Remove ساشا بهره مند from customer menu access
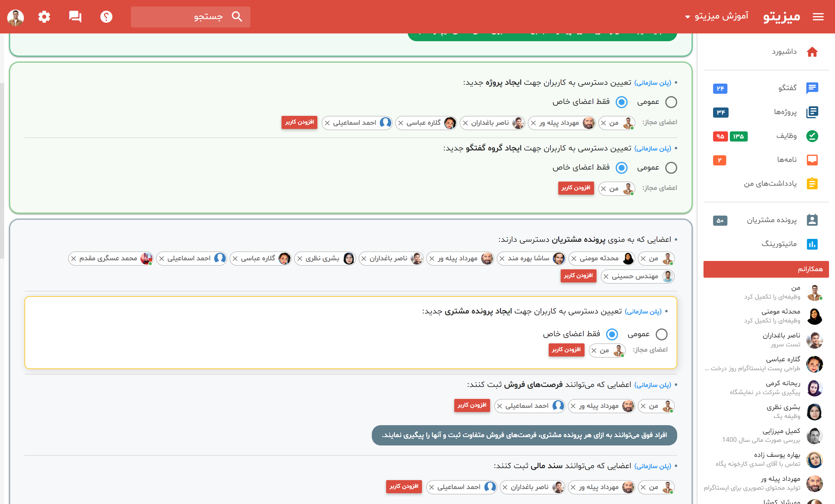 click(x=502, y=259)
